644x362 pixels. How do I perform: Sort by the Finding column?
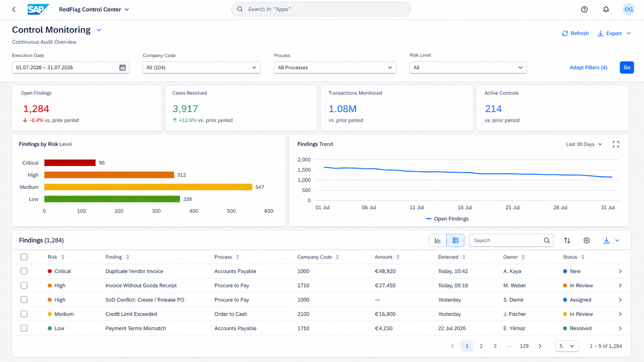[127, 257]
